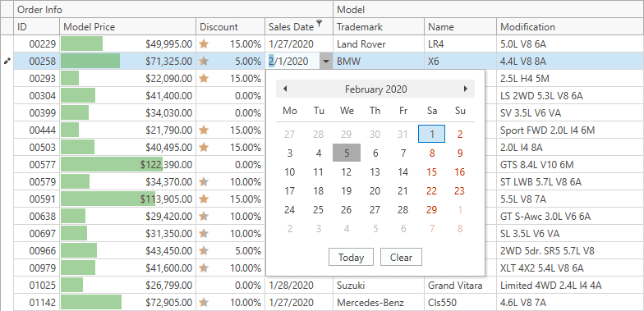644x311 pixels.
Task: Click the gray star in row 00638
Action: click(204, 217)
